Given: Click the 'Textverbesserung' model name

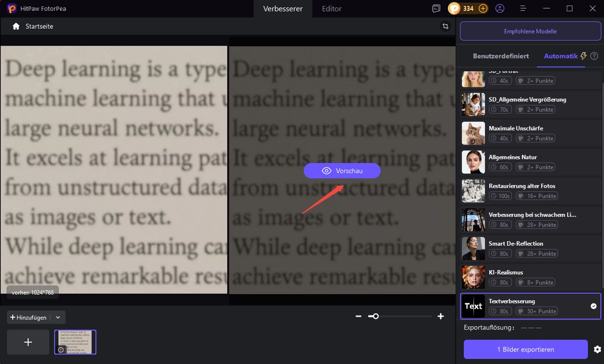Looking at the screenshot, I should tap(512, 301).
